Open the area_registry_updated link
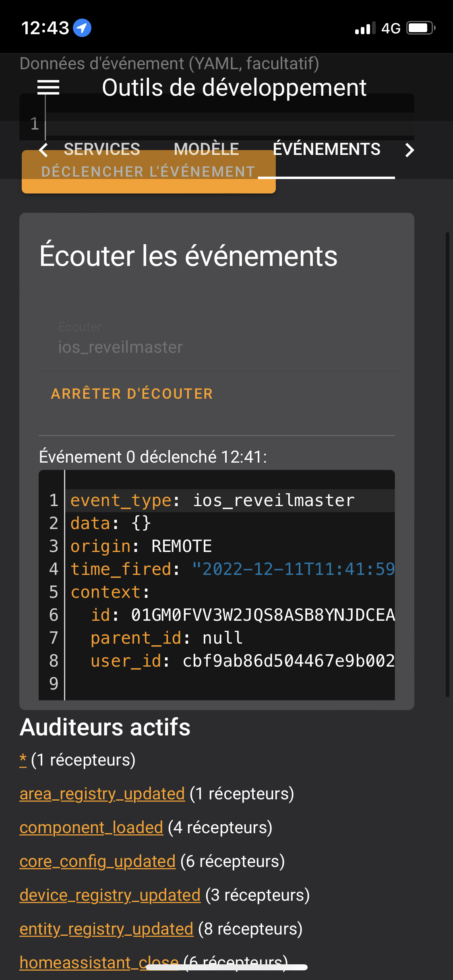The height and width of the screenshot is (980, 453). point(102,794)
